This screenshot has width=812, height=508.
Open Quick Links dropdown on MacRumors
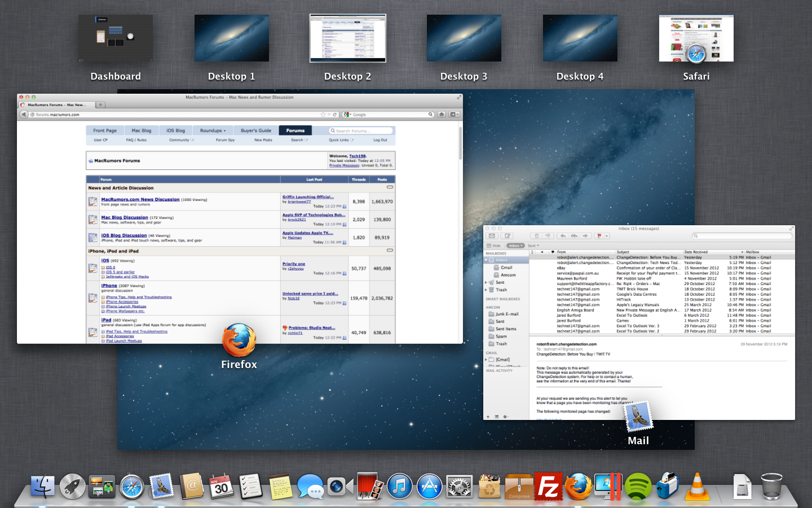341,140
